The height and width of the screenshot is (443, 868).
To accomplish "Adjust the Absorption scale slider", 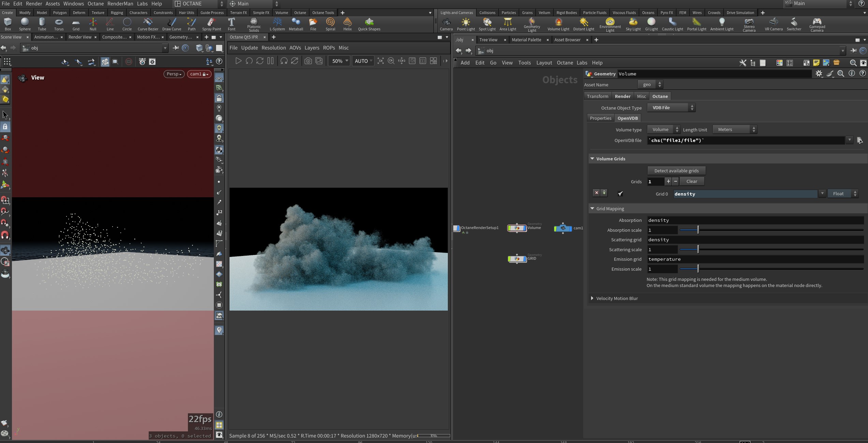I will [x=698, y=230].
